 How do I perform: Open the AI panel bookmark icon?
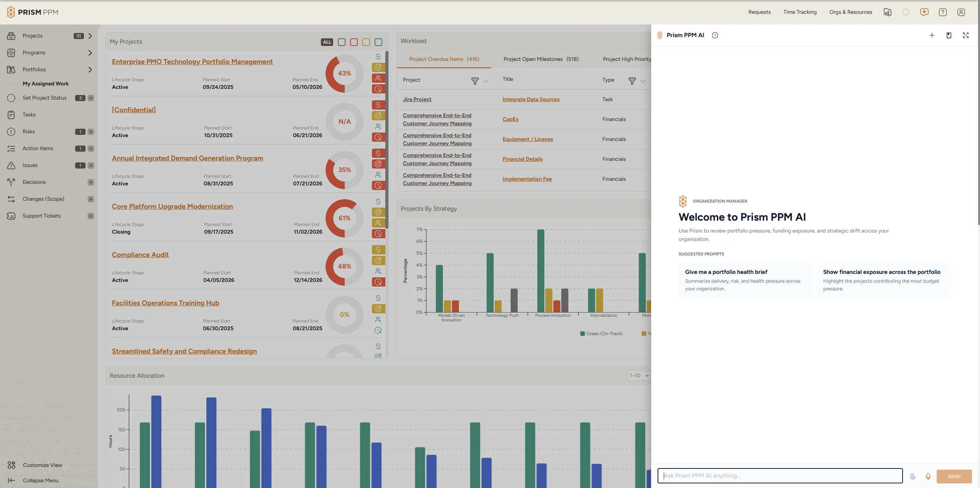coord(949,35)
